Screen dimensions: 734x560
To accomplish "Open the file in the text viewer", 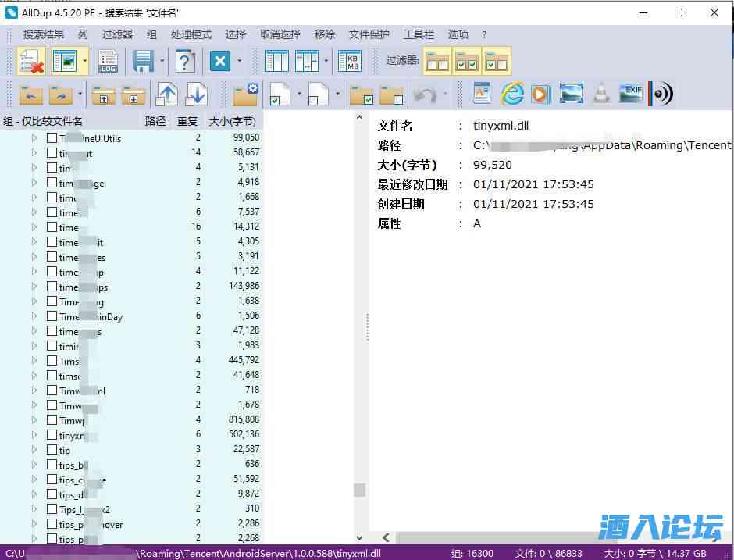I will [x=482, y=94].
